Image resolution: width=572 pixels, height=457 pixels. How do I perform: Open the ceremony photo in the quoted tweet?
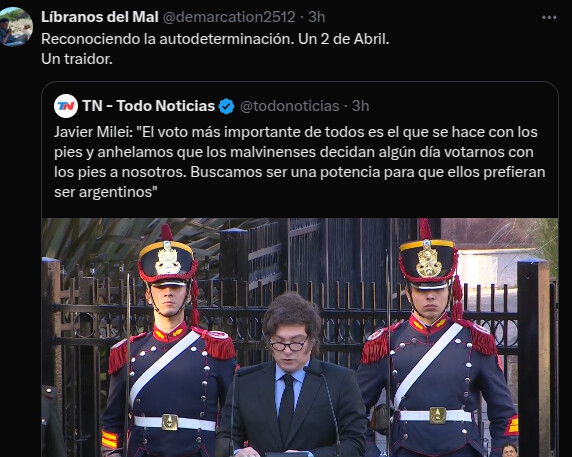tap(300, 337)
